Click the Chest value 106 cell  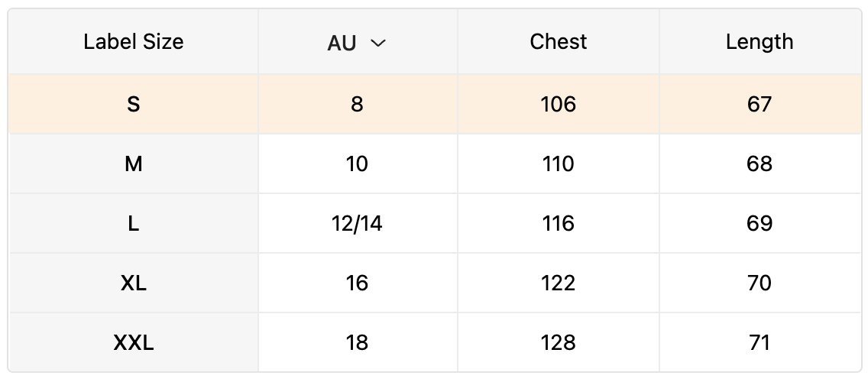pos(558,104)
